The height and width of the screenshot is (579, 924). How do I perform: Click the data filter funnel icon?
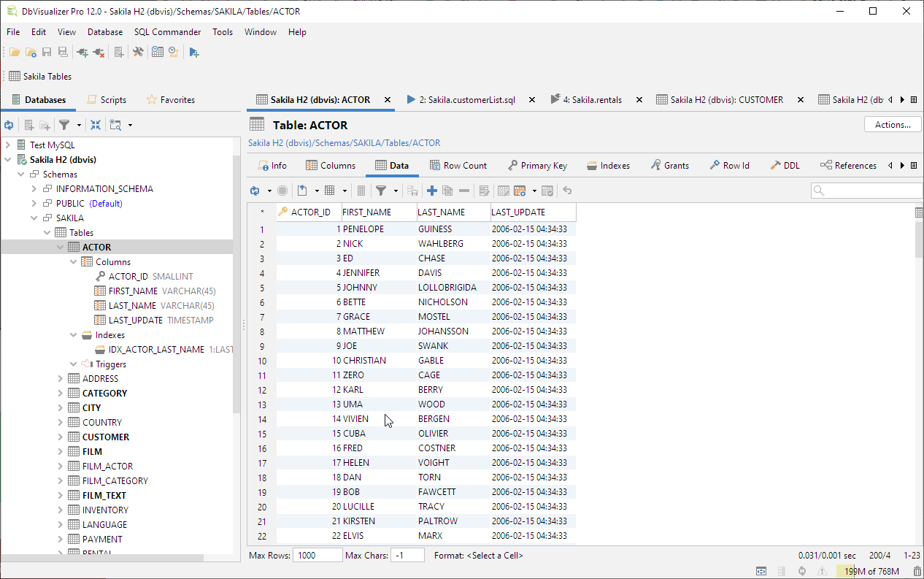[381, 191]
